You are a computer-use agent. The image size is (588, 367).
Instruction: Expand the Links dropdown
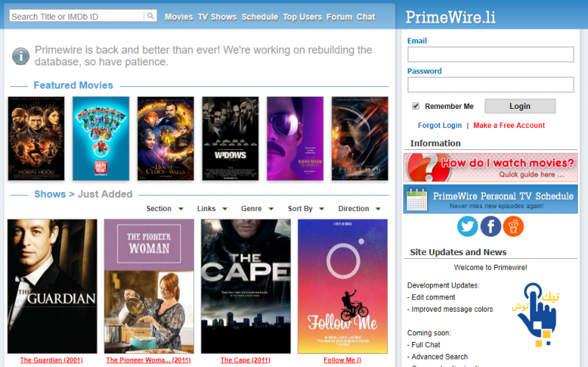click(212, 209)
